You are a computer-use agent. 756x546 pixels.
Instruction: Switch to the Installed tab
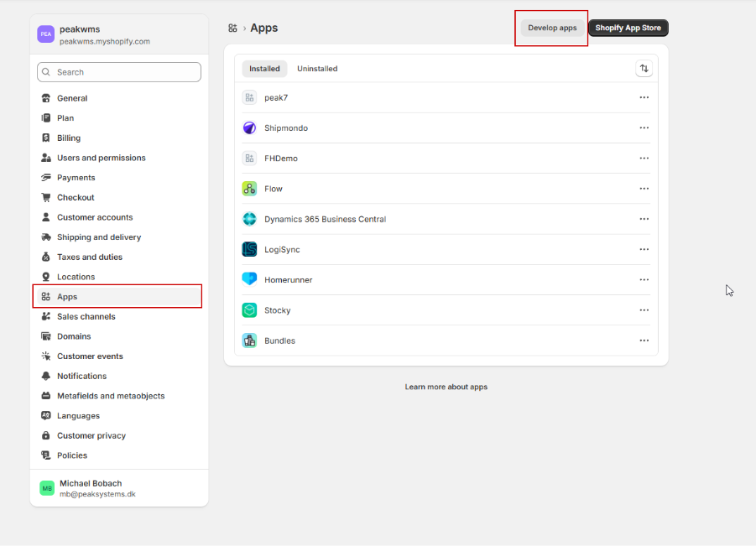pyautogui.click(x=264, y=69)
